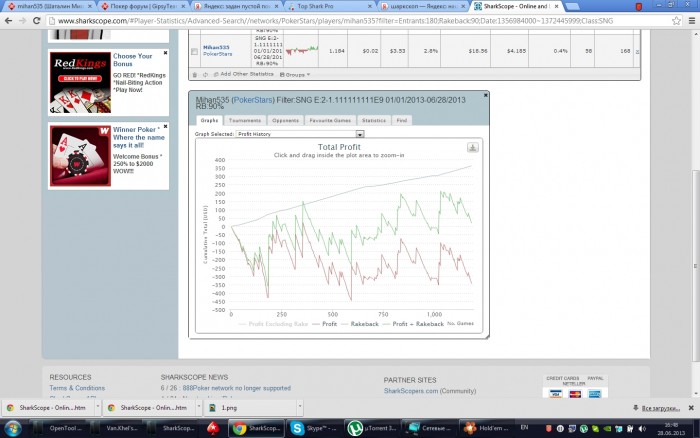The height and width of the screenshot is (438, 700).
Task: Open the Graph Selected Profit History dropdown
Action: pos(300,134)
